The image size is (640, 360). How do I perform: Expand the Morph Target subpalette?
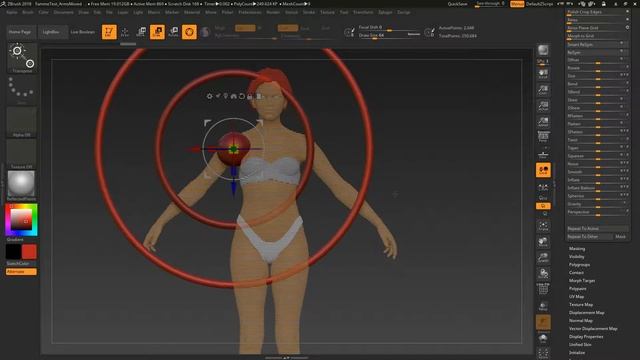pos(582,280)
